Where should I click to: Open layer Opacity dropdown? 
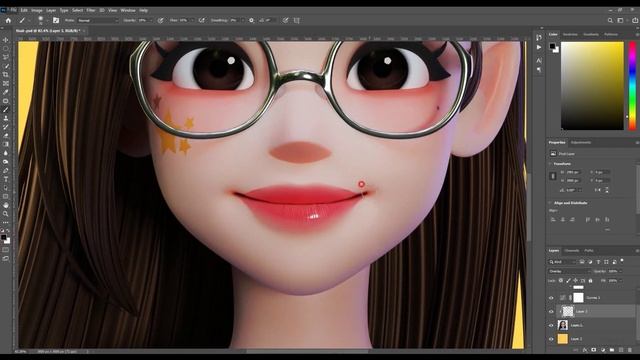click(620, 271)
